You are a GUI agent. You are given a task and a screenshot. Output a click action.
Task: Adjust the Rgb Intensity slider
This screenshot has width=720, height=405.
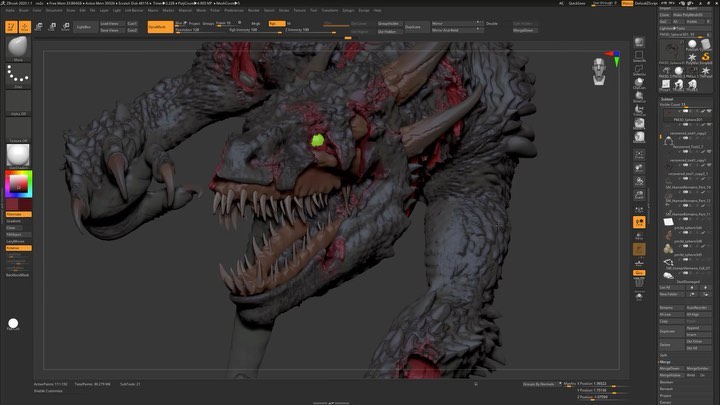[x=255, y=30]
